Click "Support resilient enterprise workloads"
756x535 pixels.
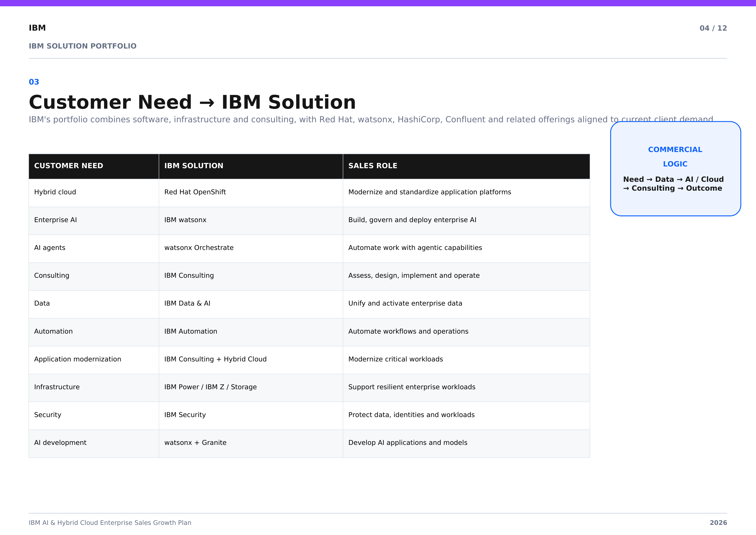tap(412, 387)
